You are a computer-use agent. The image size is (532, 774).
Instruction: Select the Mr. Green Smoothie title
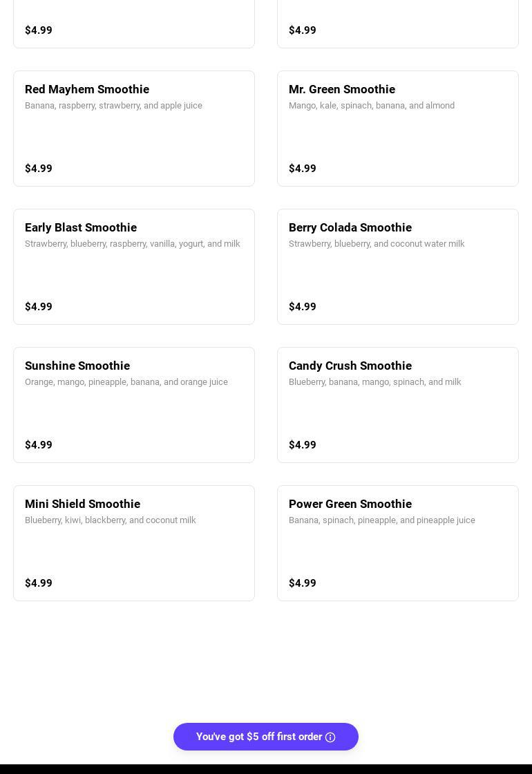342,89
